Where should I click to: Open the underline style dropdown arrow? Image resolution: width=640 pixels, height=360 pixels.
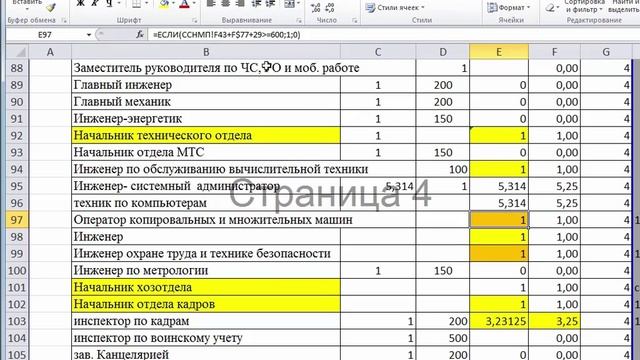pos(119,4)
